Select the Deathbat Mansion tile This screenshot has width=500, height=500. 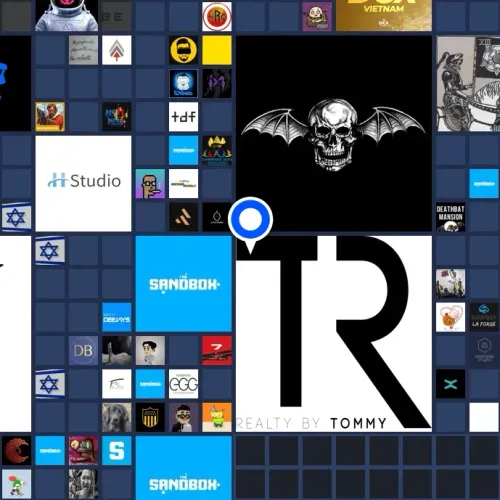coord(451,217)
